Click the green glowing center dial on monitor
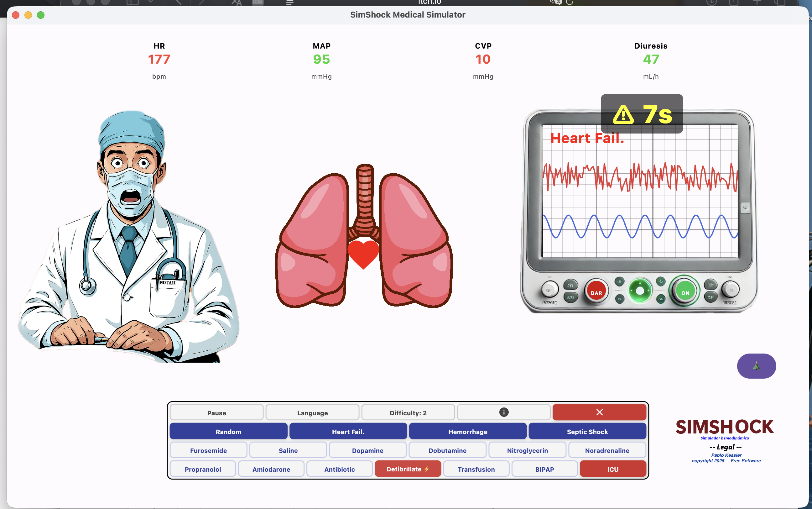This screenshot has width=812, height=509. (640, 291)
